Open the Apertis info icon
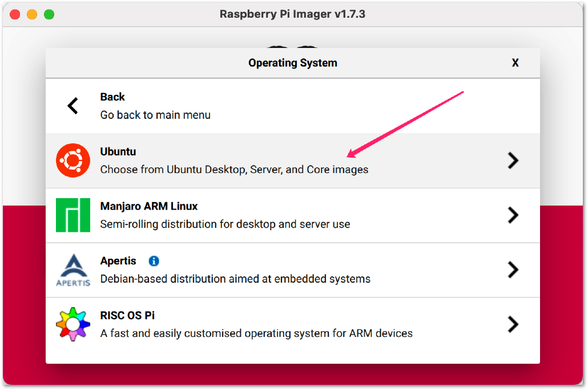Screen dimensions: 588x390 click(x=154, y=261)
